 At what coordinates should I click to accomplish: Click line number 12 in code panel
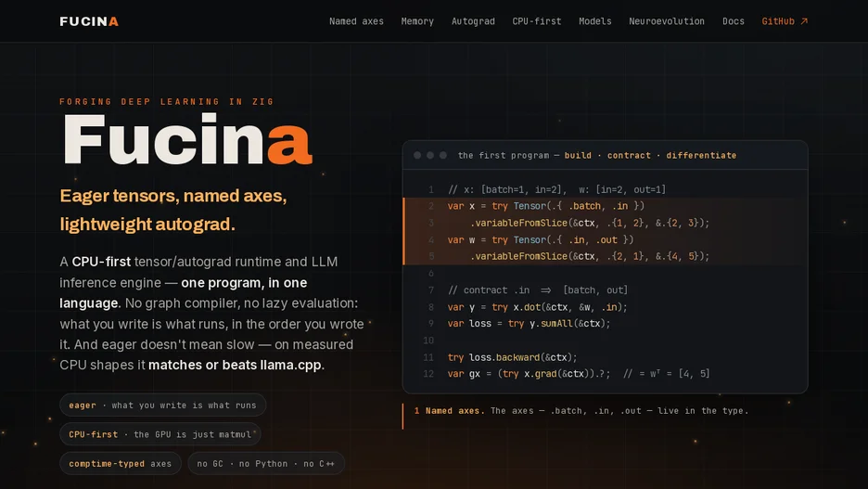428,374
